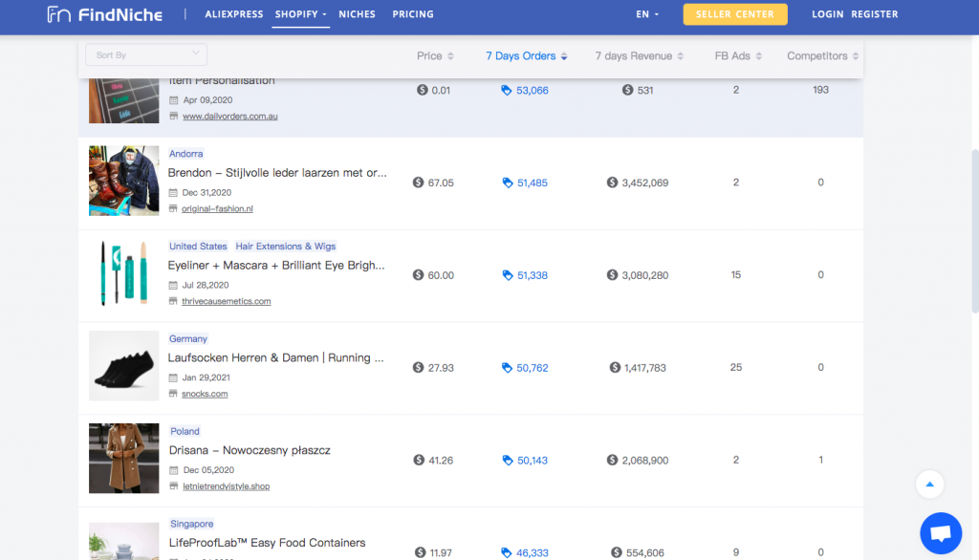Click the tag icon beside 50,762 orders
979x560 pixels.
coord(507,368)
